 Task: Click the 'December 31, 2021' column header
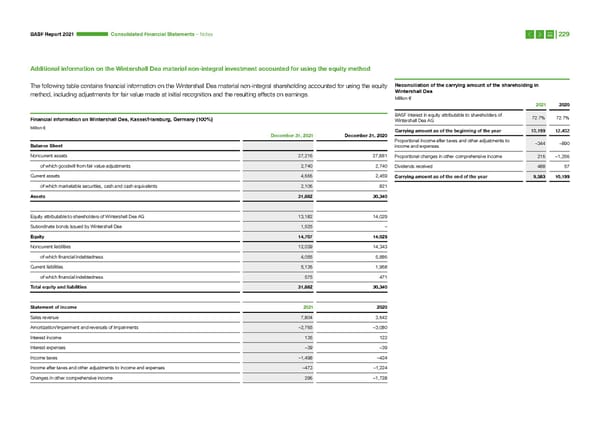[292, 135]
